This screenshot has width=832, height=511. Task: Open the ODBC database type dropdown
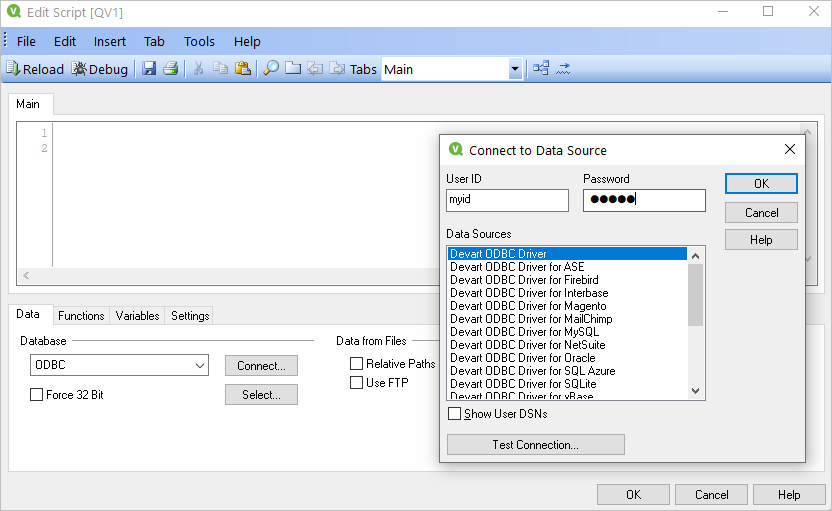pos(119,366)
